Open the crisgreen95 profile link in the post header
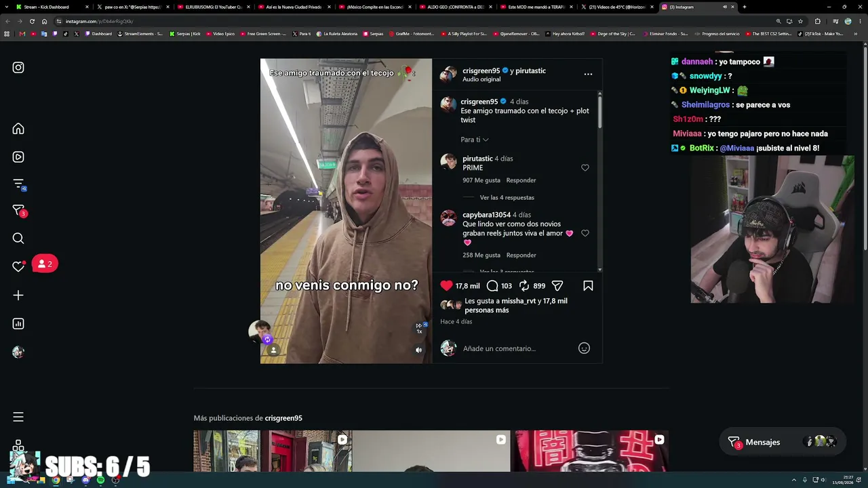The width and height of the screenshot is (868, 488). pyautogui.click(x=481, y=70)
